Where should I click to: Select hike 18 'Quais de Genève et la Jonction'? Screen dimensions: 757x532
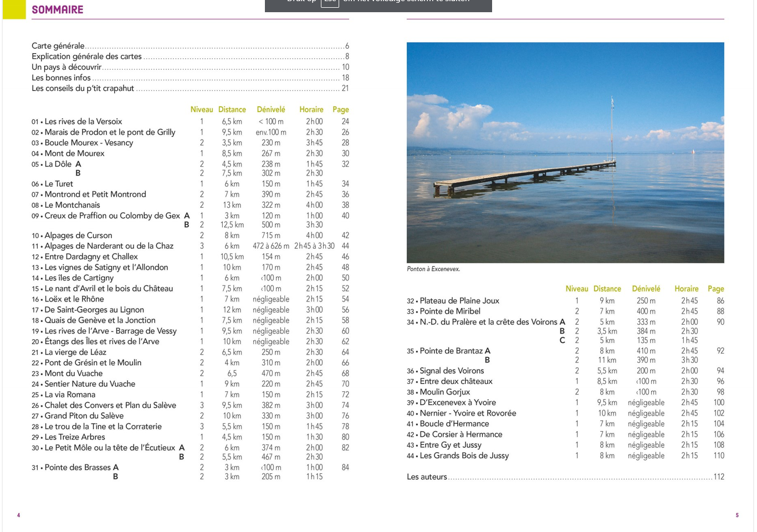[100, 320]
